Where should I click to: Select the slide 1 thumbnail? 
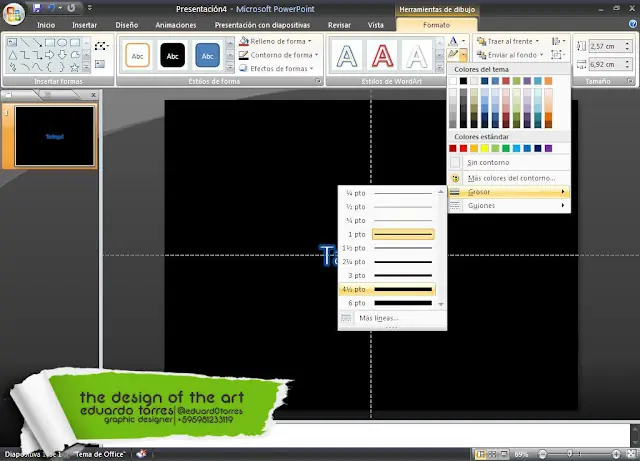[55, 135]
